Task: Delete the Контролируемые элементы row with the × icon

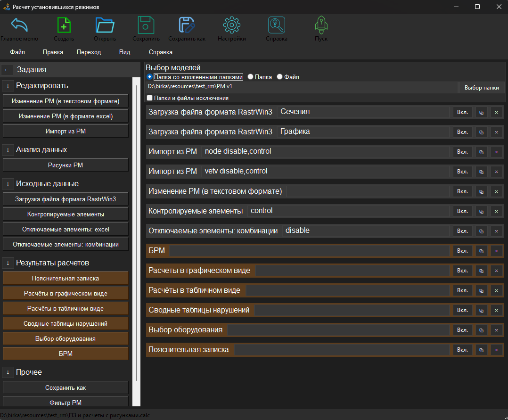Action: coord(496,211)
